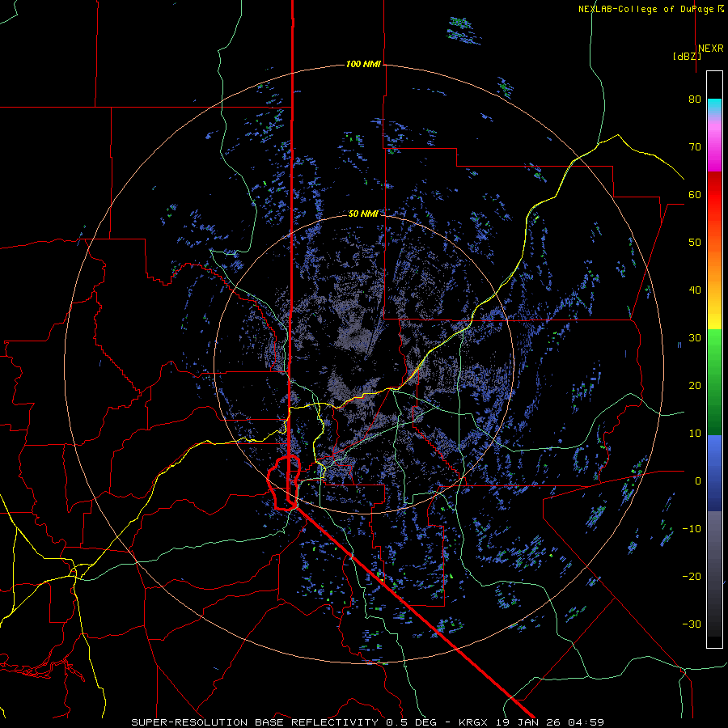Click the 70 dBZ scale value
Viewport: 728px width, 728px height.
pos(695,147)
